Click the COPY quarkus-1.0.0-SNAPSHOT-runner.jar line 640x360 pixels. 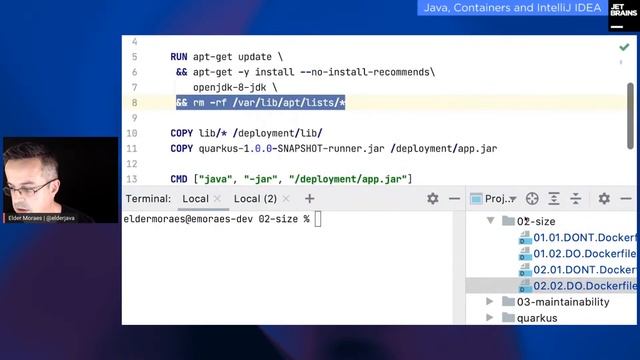click(x=333, y=149)
